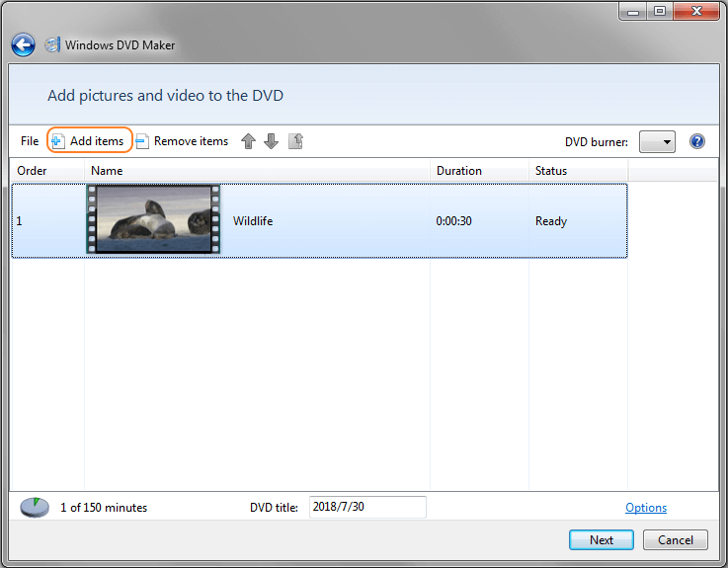Open the Options link
Image resolution: width=728 pixels, height=568 pixels.
pos(646,508)
